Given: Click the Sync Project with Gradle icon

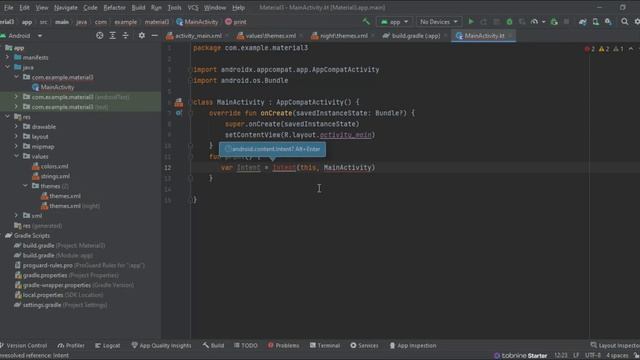Looking at the screenshot, I should [x=582, y=22].
